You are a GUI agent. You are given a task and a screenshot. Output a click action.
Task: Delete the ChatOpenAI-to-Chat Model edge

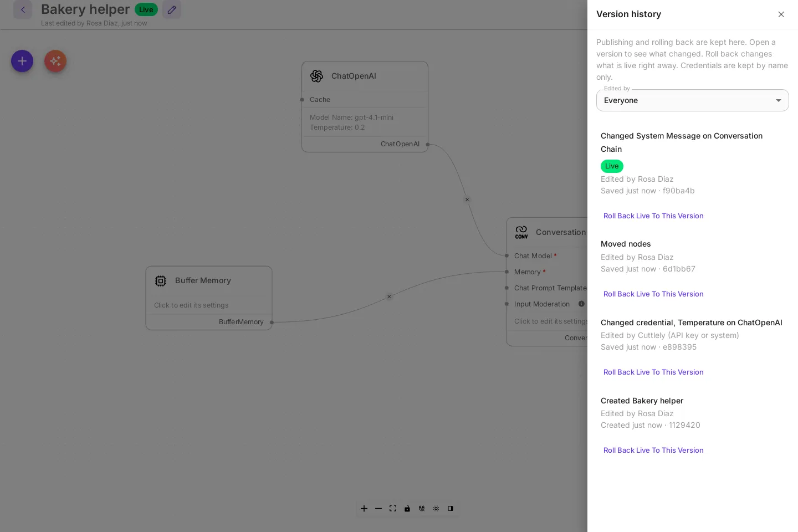tap(467, 199)
